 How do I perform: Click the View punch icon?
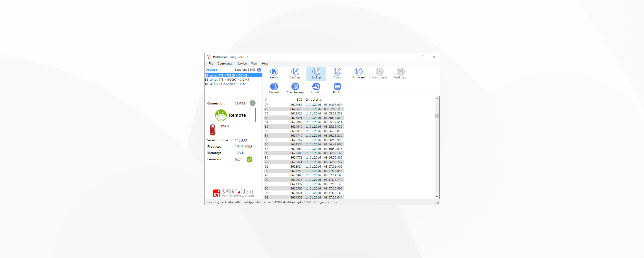click(x=379, y=73)
